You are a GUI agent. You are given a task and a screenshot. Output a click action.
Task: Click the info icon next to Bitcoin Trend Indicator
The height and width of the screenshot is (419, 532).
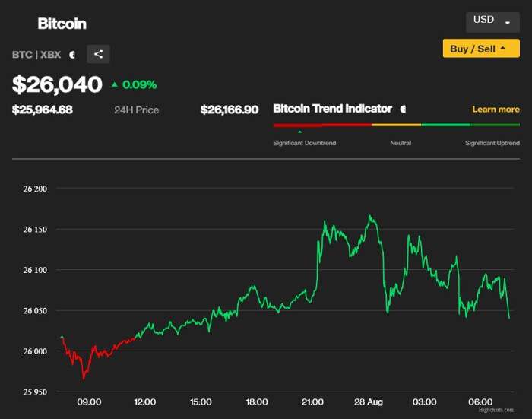click(403, 109)
